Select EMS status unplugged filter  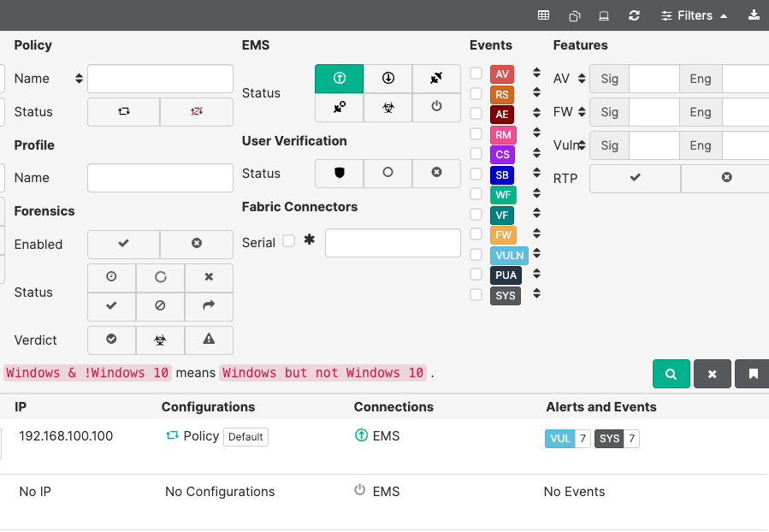coord(436,79)
